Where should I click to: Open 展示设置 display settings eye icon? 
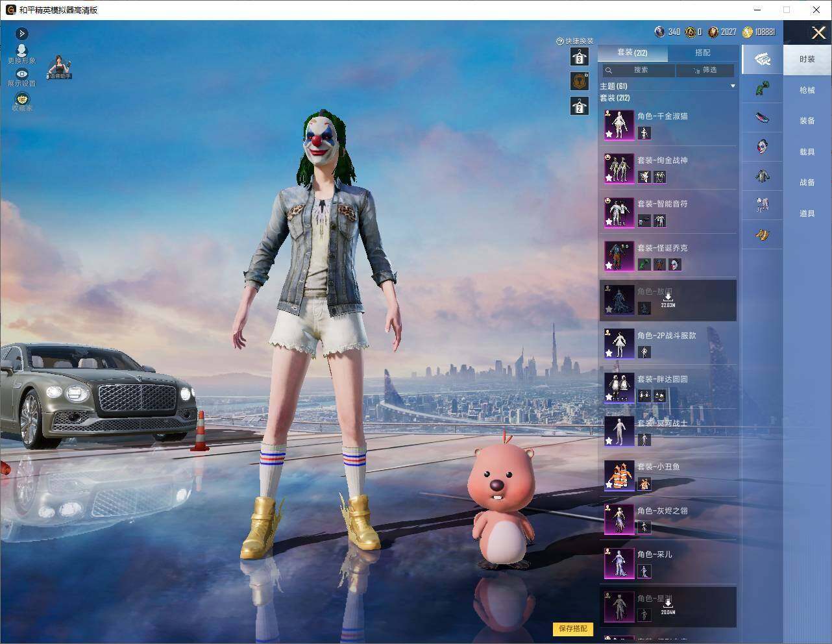tap(21, 78)
